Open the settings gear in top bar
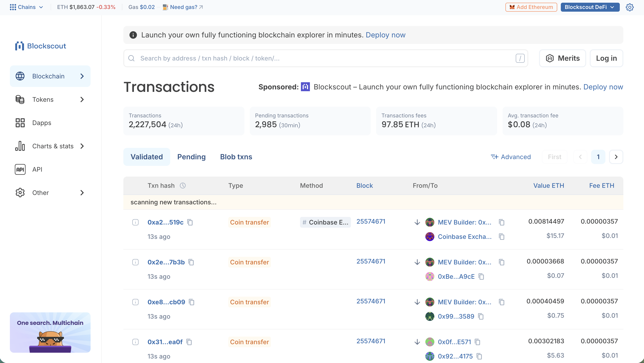 click(x=629, y=7)
